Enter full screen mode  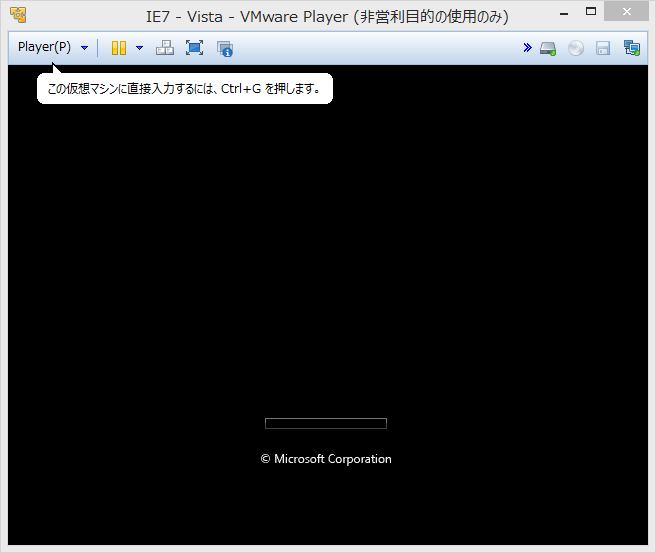195,48
